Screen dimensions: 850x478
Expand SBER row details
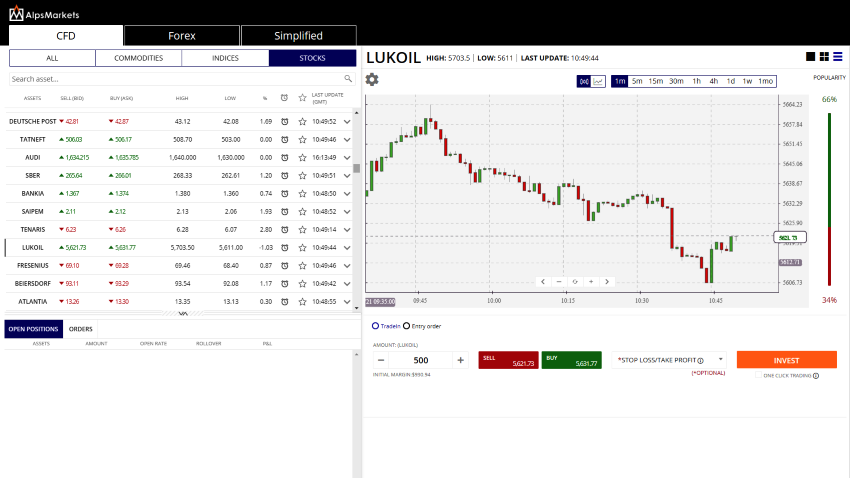347,176
